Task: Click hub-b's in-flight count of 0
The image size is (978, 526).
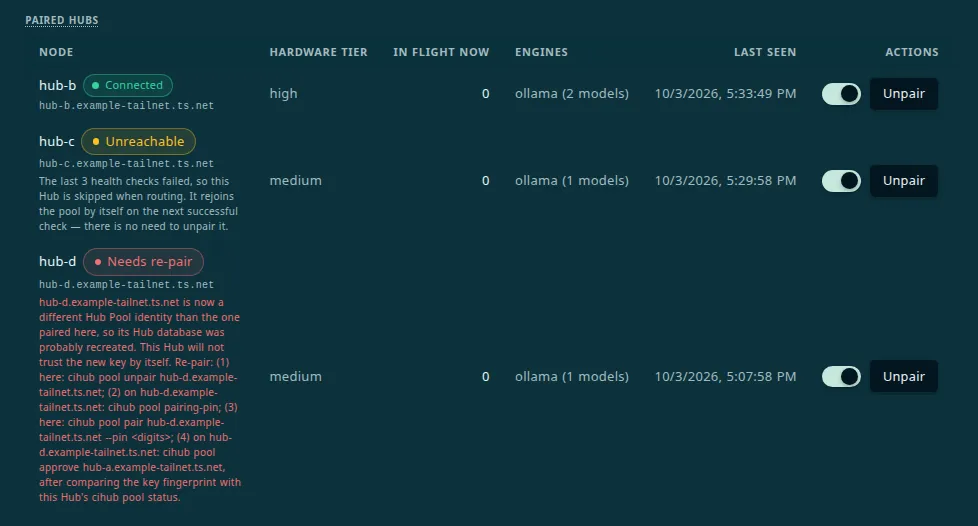Action: coord(485,94)
